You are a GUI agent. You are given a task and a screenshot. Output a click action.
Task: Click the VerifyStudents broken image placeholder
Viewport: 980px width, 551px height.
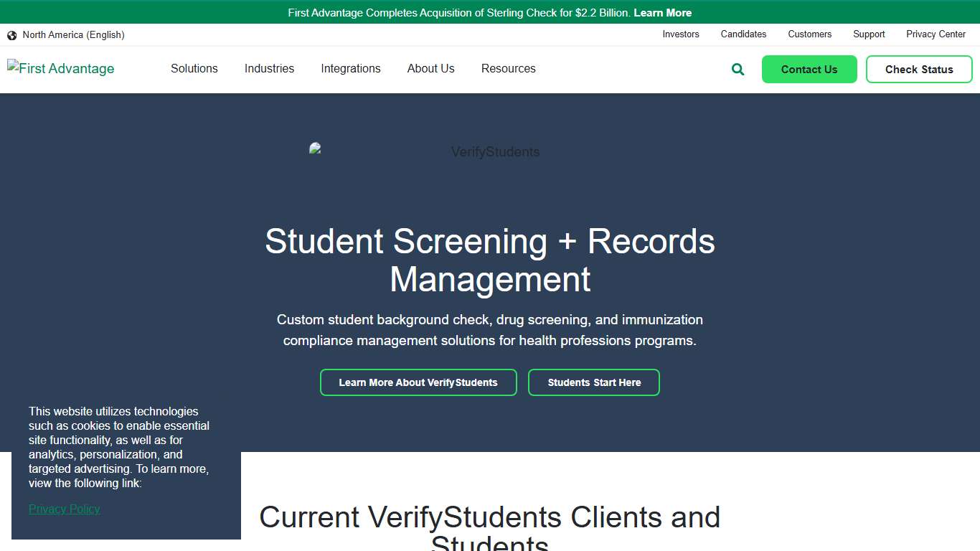pos(314,149)
